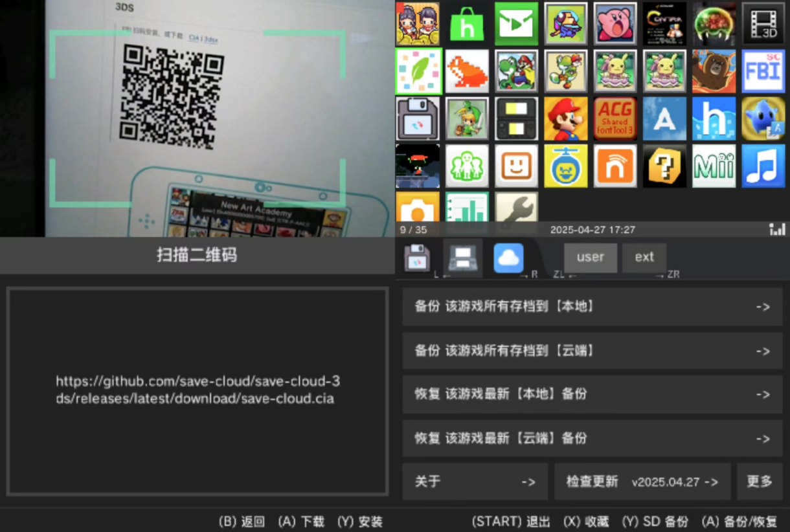
Task: Click the (A) 下载 download hint
Action: click(301, 522)
